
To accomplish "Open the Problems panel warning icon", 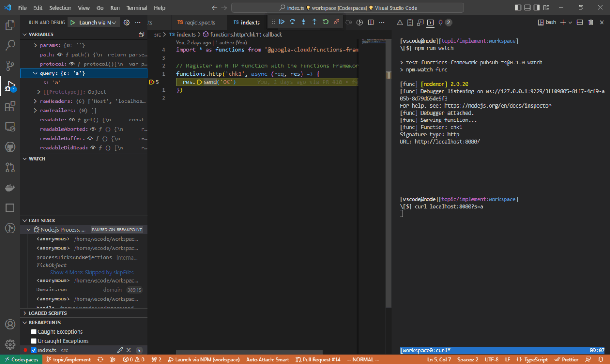I will click(x=399, y=22).
